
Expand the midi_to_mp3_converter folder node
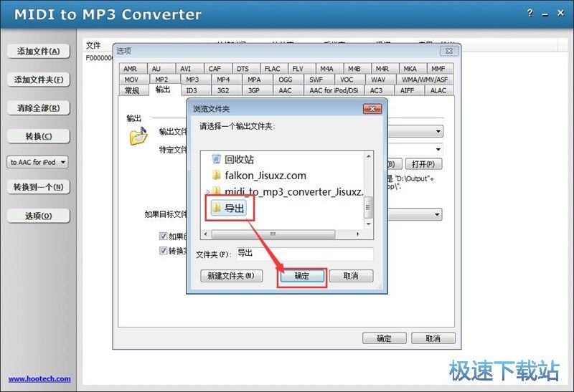coord(208,191)
